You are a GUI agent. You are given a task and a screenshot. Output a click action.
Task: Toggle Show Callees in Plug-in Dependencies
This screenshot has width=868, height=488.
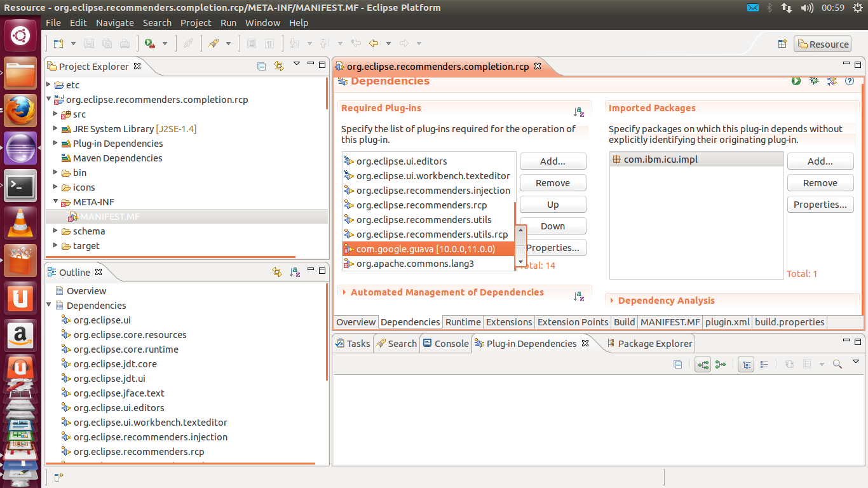click(703, 365)
